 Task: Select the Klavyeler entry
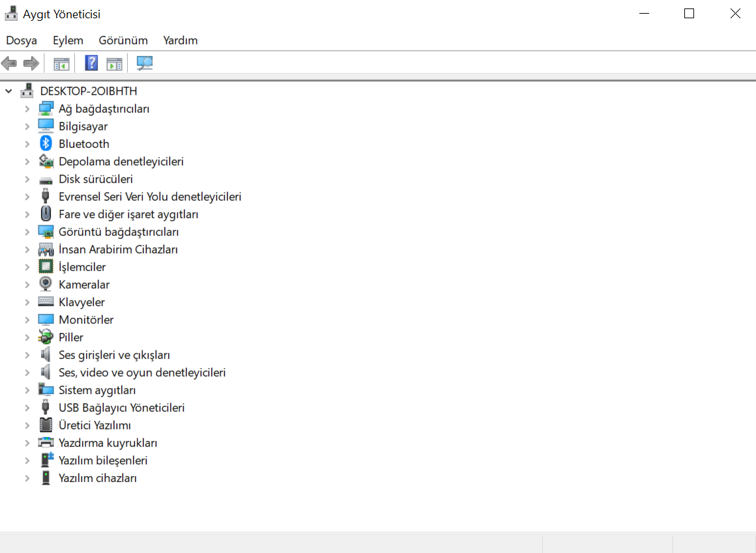(x=81, y=302)
